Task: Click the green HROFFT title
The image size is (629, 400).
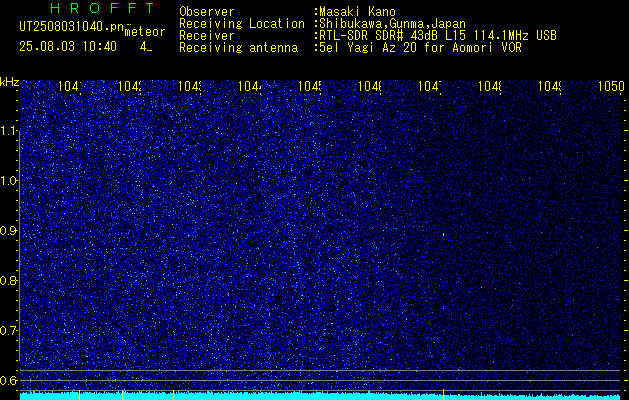Action: 102,8
